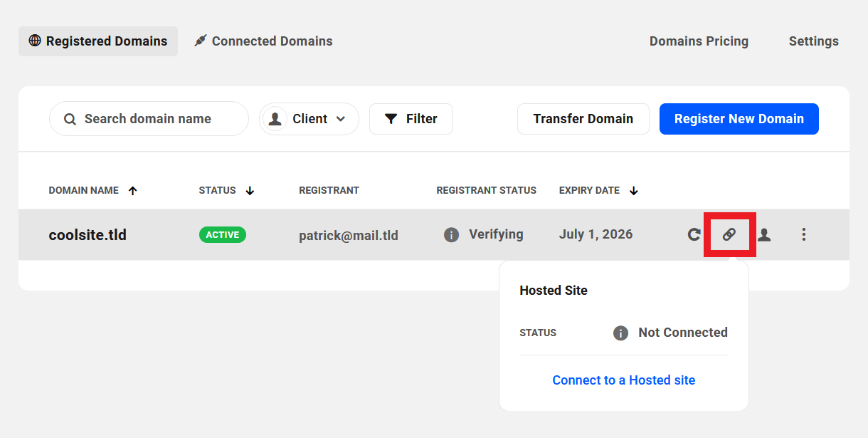Start a Transfer Domain request
868x438 pixels.
[x=583, y=119]
